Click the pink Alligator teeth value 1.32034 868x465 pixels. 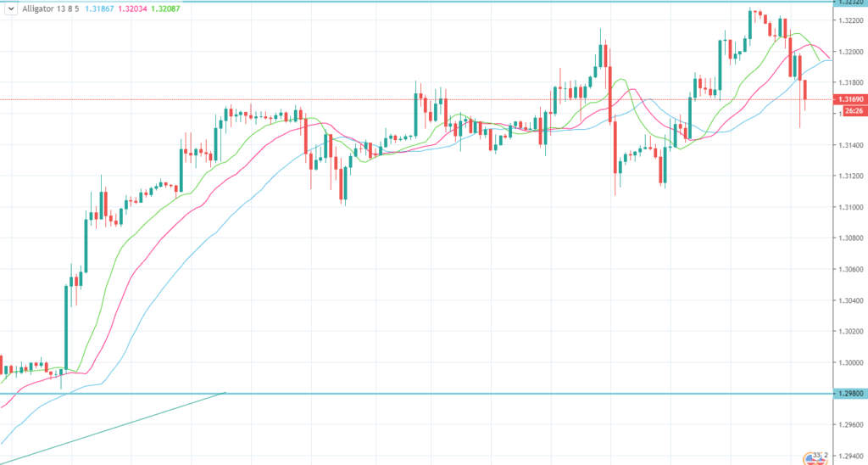point(144,10)
